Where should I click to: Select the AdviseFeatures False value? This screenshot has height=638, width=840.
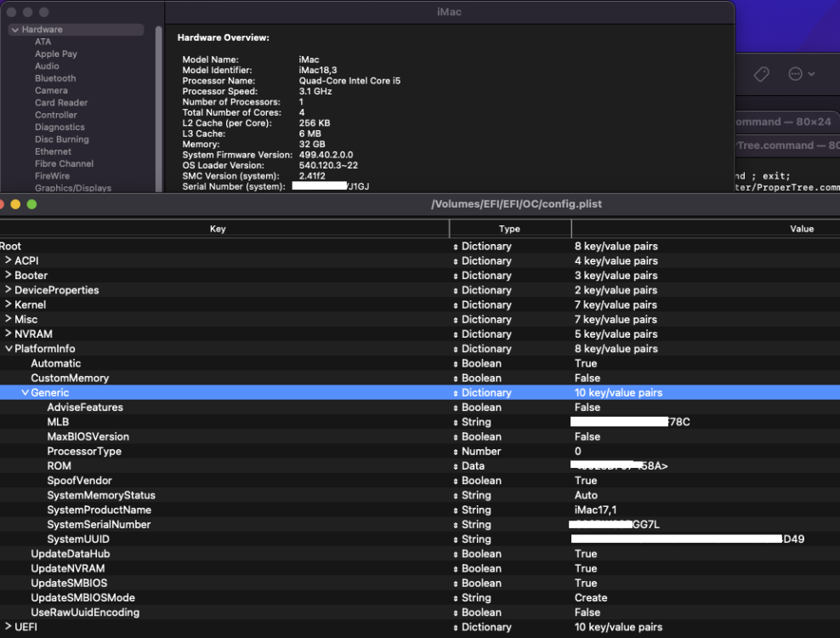[587, 407]
